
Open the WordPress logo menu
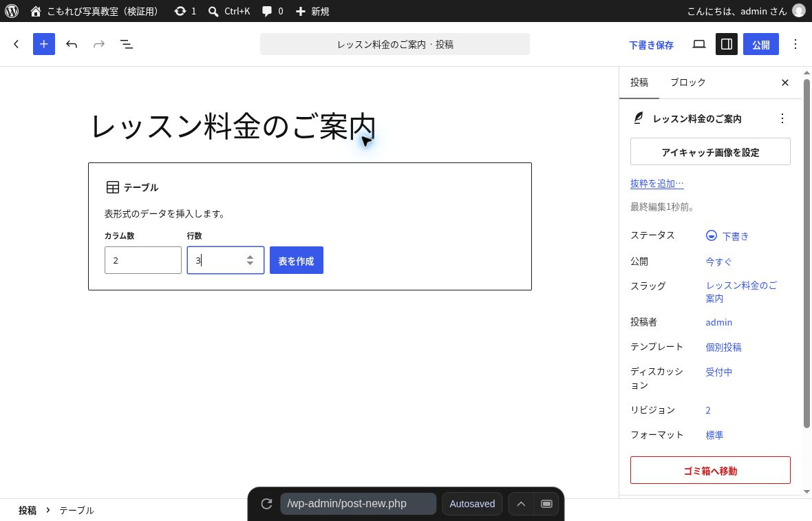click(12, 11)
